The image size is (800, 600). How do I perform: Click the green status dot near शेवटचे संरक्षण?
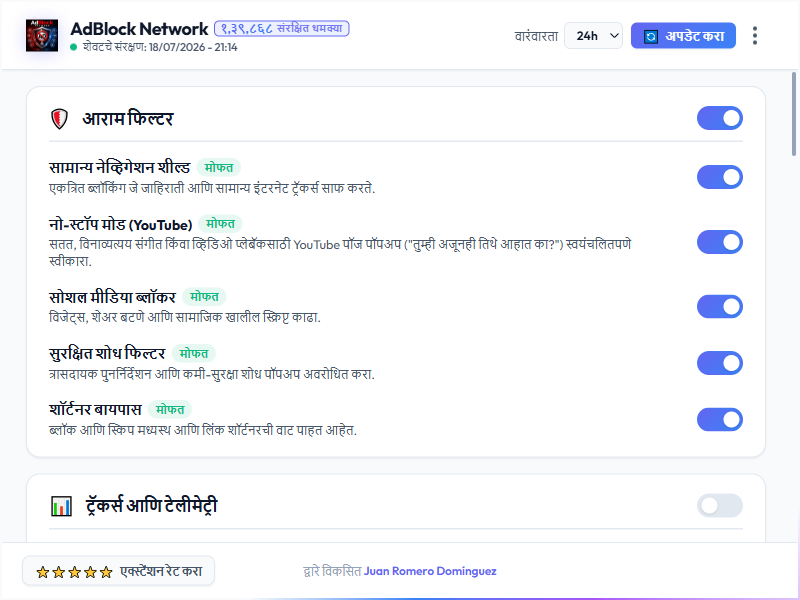(73, 47)
